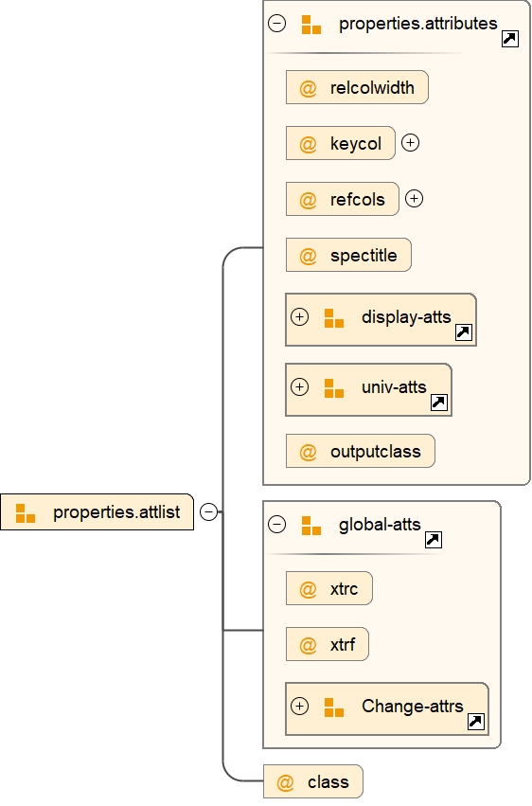Screen dimensions: 532x806
Task: Click the univ-atts group icon
Action: 334,388
